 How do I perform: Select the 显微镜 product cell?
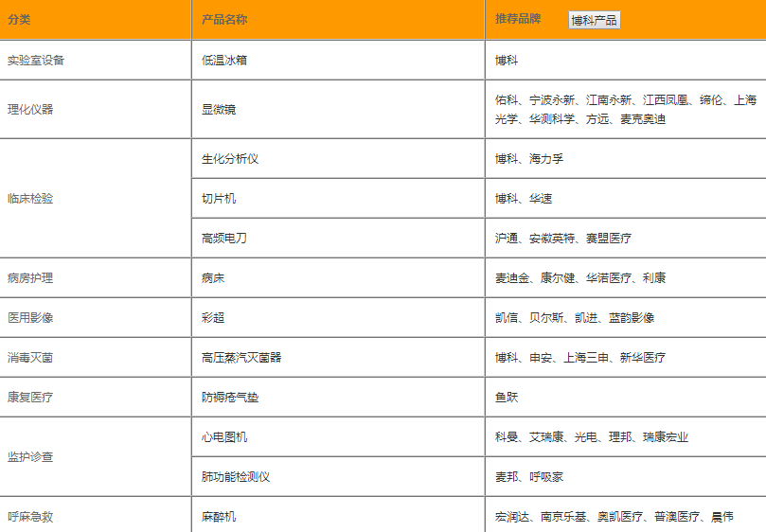[338, 110]
